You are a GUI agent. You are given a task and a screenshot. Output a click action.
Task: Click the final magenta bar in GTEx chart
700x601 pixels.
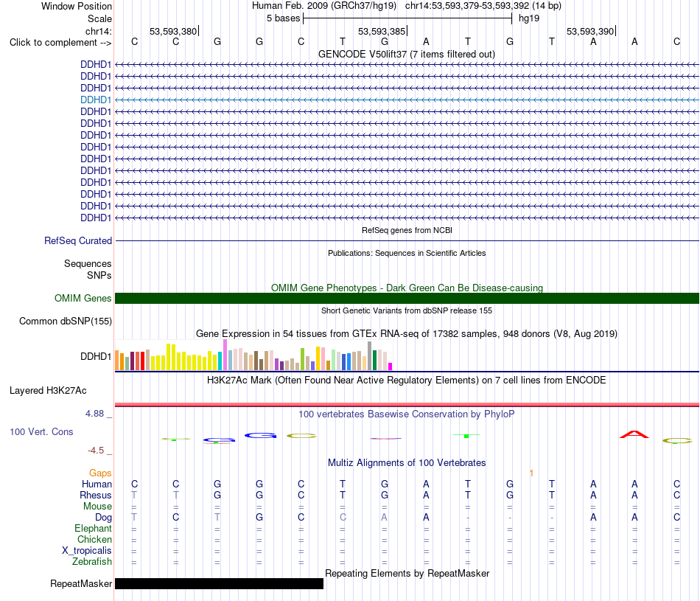[391, 366]
